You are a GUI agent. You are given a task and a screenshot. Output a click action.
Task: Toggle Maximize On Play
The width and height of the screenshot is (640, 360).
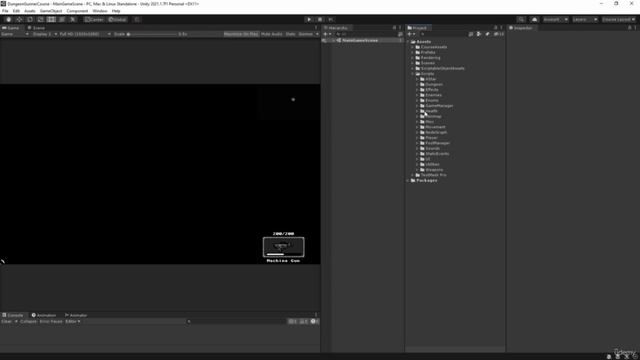(x=241, y=34)
